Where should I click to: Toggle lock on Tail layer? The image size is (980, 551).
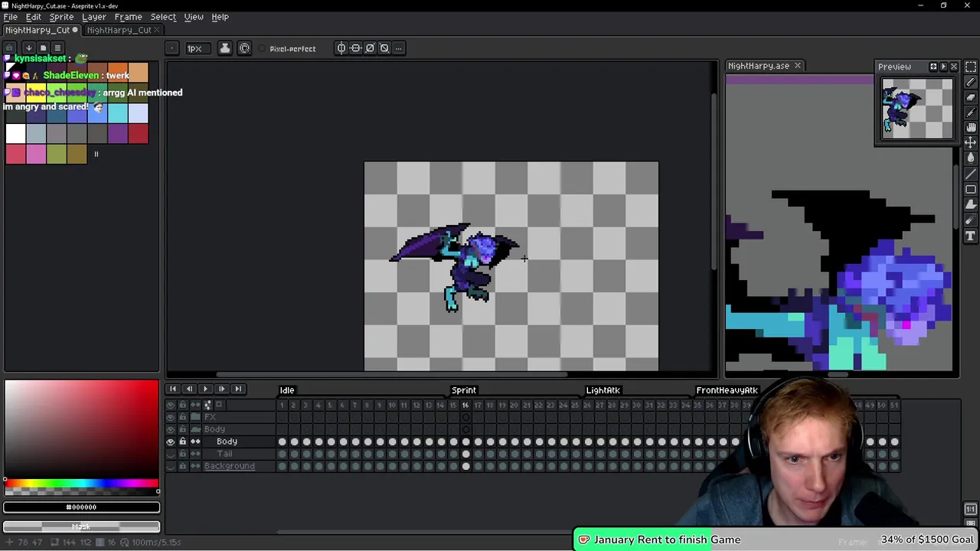coord(183,454)
